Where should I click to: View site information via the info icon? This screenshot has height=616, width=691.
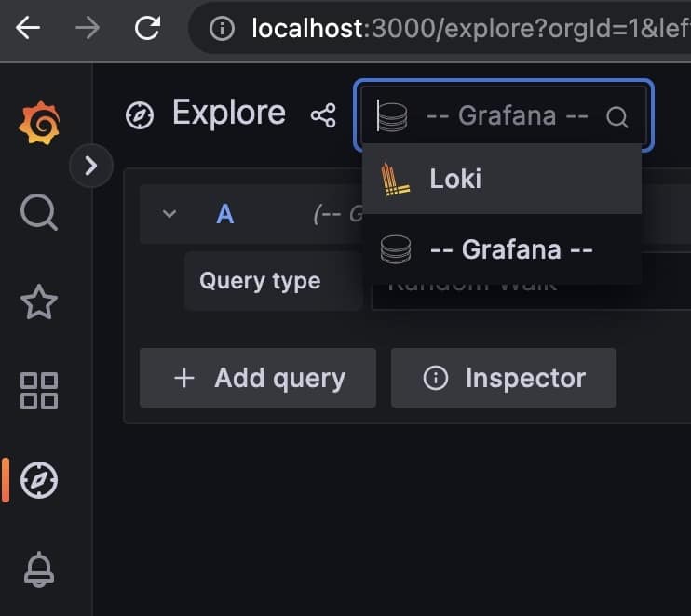click(x=222, y=29)
